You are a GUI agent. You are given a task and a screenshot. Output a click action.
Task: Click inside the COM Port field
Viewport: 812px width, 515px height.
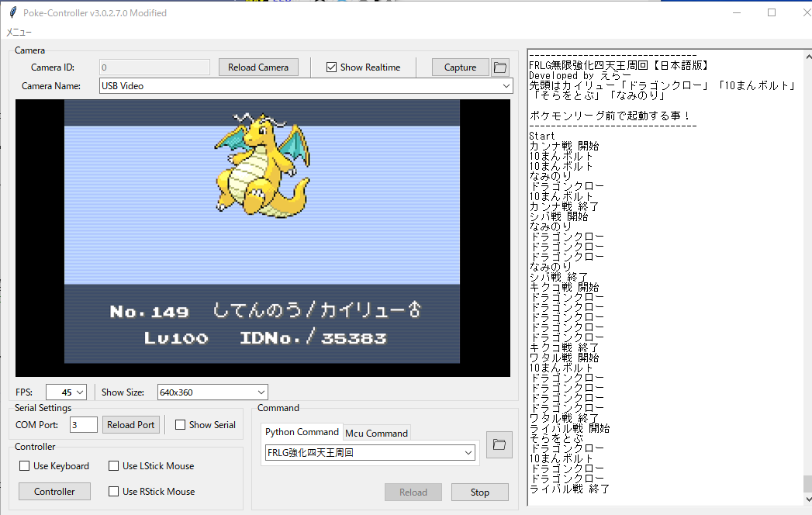click(83, 424)
